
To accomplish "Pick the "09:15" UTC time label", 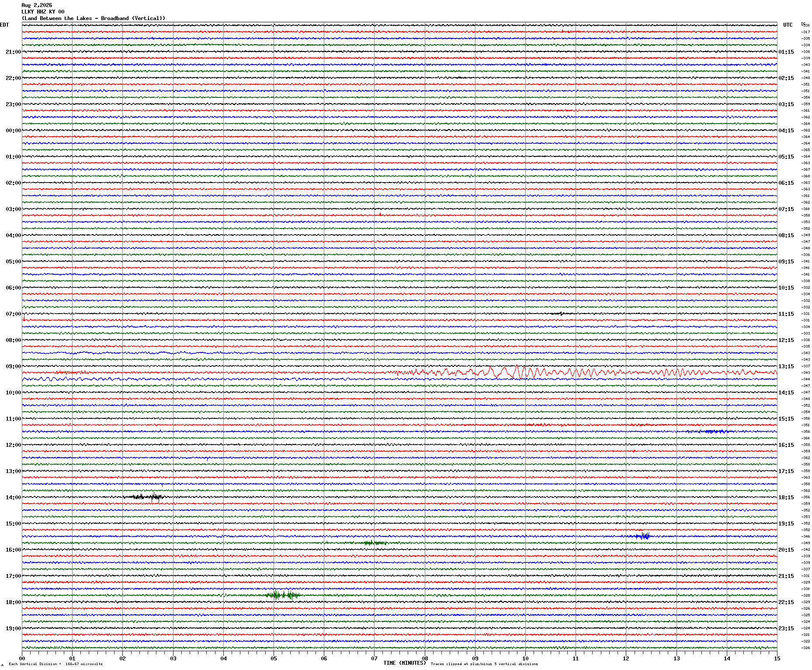I will (x=786, y=262).
